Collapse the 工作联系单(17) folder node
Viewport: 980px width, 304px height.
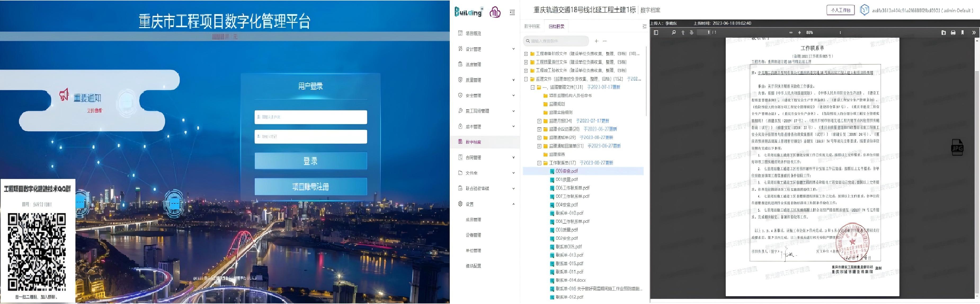[x=539, y=163]
